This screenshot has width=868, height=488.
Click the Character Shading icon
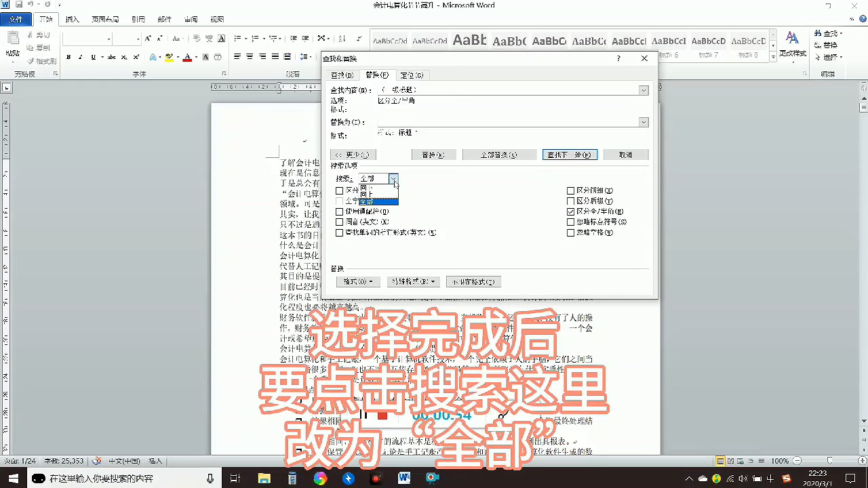206,57
